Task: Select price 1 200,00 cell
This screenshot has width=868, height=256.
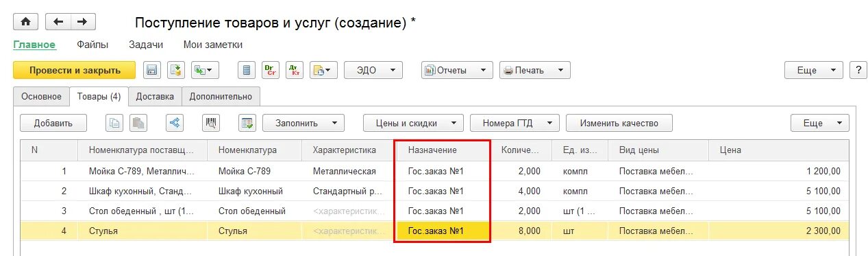Action: (778, 172)
